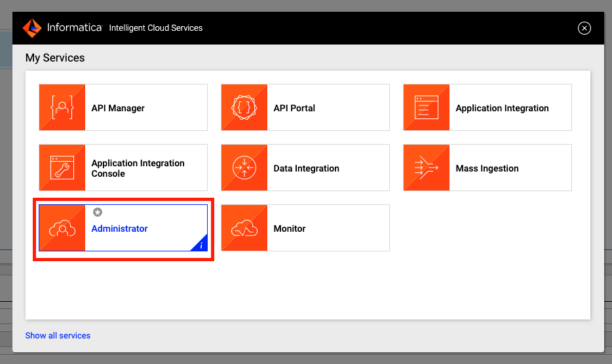Select the Application Integration icon
The height and width of the screenshot is (364, 612).
tap(427, 107)
